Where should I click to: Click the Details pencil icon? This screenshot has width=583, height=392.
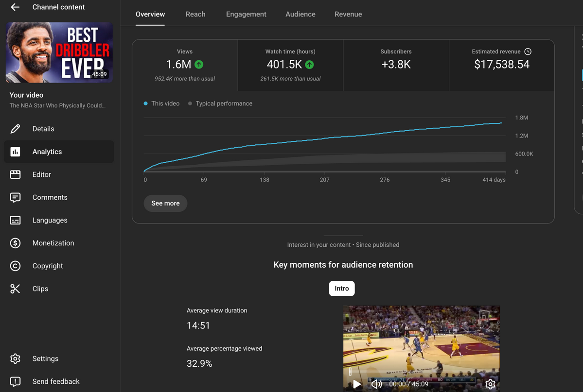coord(15,129)
